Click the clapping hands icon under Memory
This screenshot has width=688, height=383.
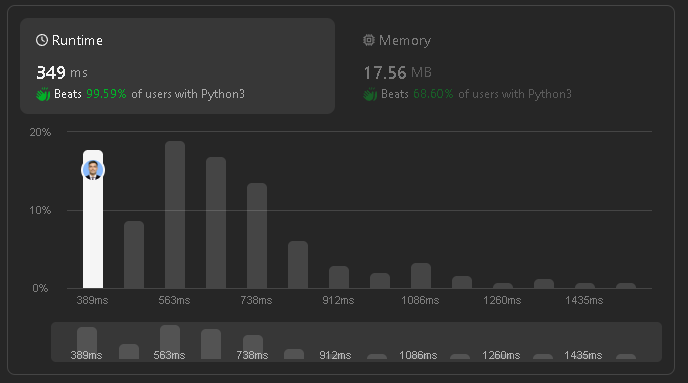tap(370, 94)
